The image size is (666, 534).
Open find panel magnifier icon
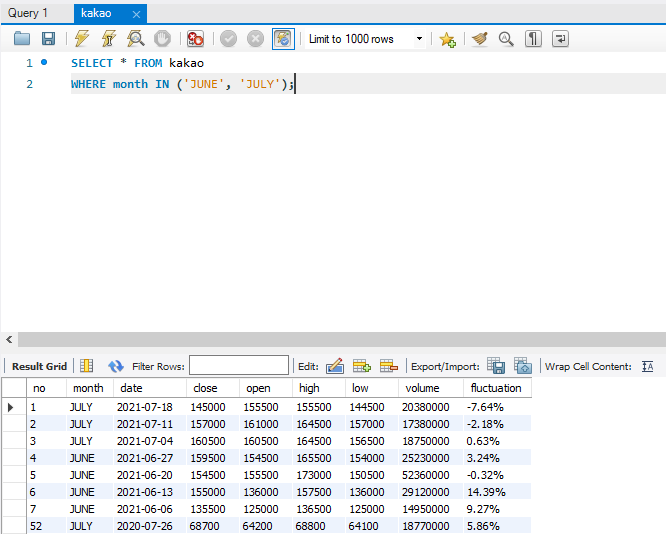pos(506,39)
